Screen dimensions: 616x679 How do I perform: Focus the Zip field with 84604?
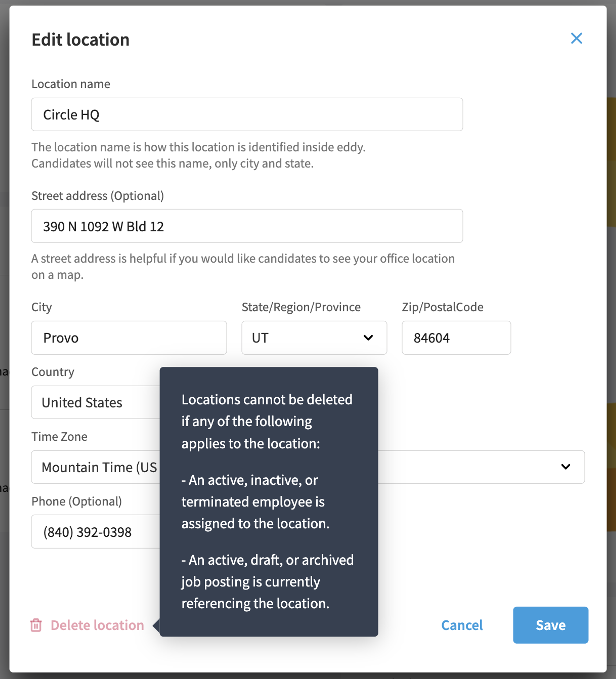tap(456, 337)
